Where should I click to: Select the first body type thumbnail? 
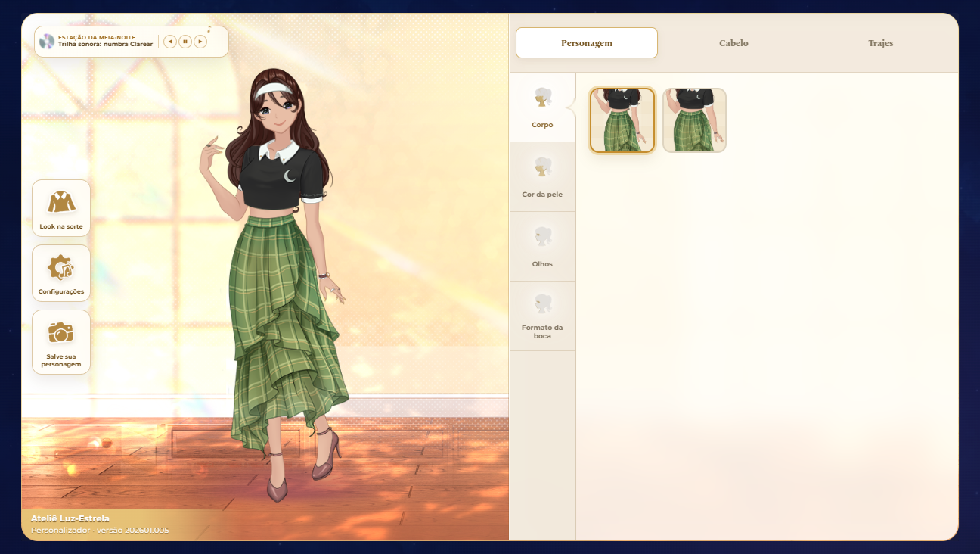pyautogui.click(x=622, y=120)
